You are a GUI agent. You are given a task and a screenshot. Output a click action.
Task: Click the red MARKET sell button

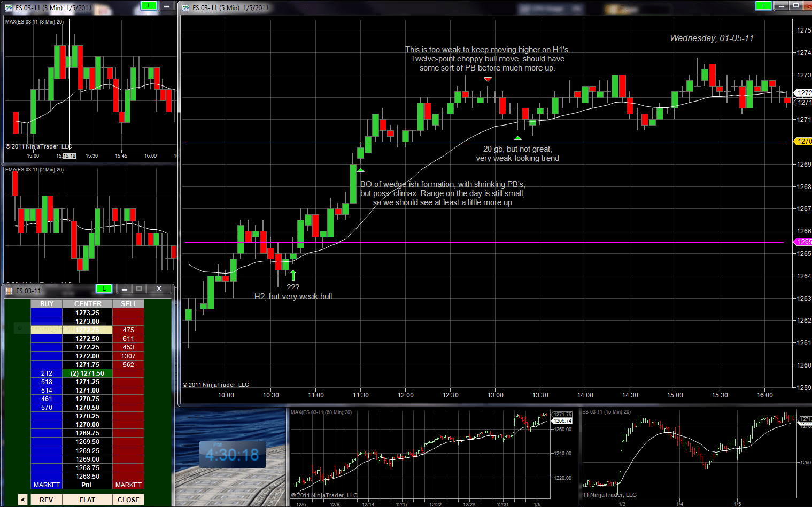coord(128,485)
